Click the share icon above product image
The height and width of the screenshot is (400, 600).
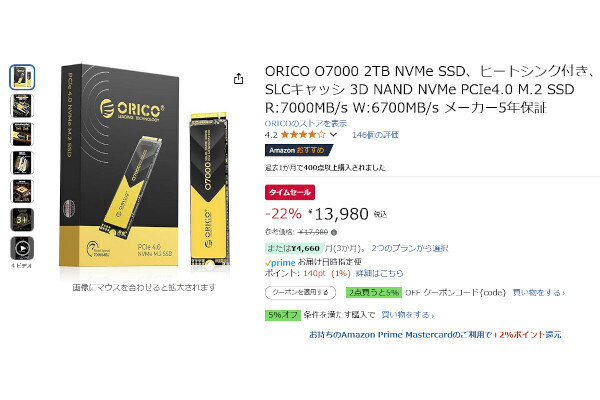point(238,79)
